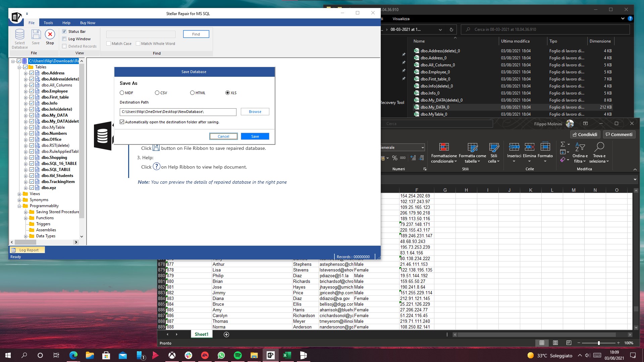Expand Excel formula bar chevron

coord(635,180)
